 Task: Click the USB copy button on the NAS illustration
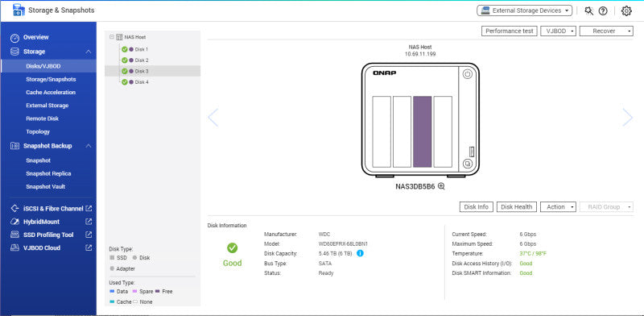click(468, 164)
